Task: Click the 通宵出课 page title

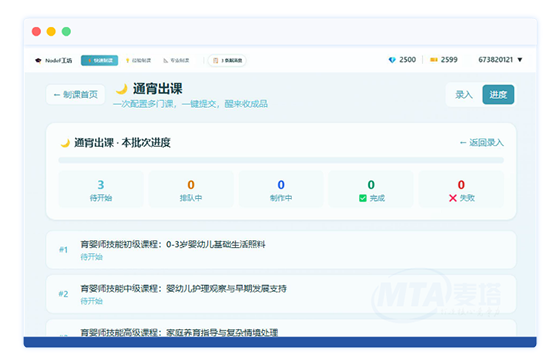Action: click(158, 89)
